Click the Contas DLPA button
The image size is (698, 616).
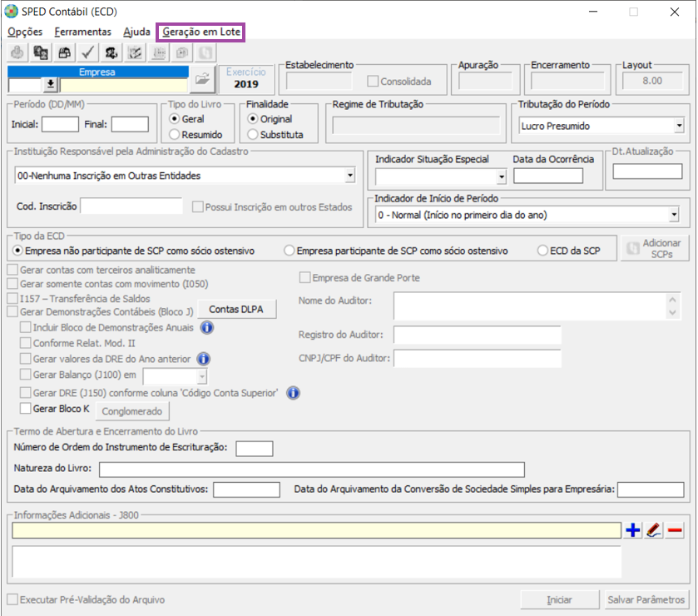[236, 309]
